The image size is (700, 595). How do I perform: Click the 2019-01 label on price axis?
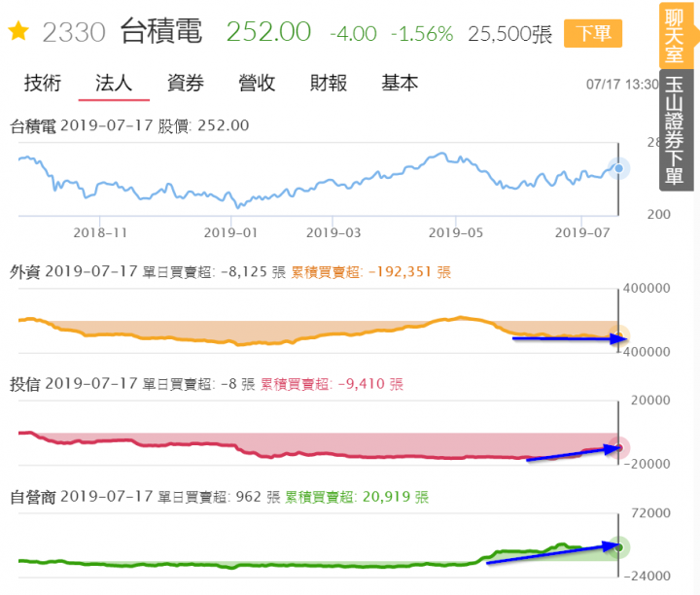pyautogui.click(x=230, y=233)
